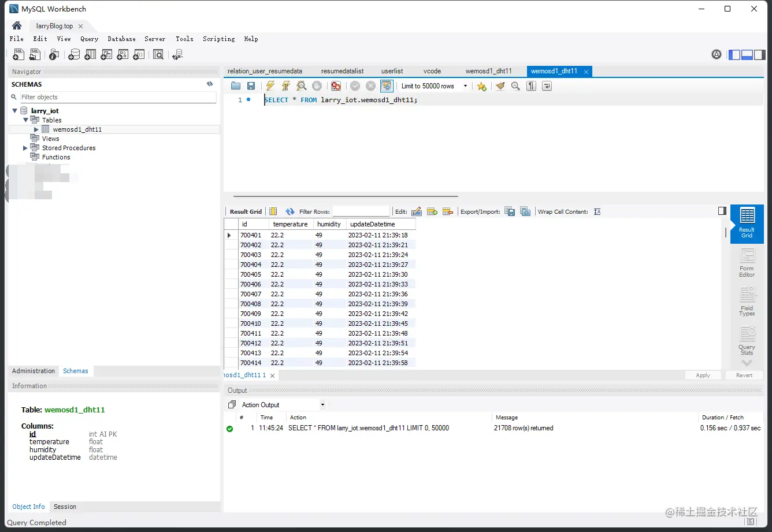The height and width of the screenshot is (532, 772).
Task: Open Workbench preferences gear icon
Action: pyautogui.click(x=717, y=54)
